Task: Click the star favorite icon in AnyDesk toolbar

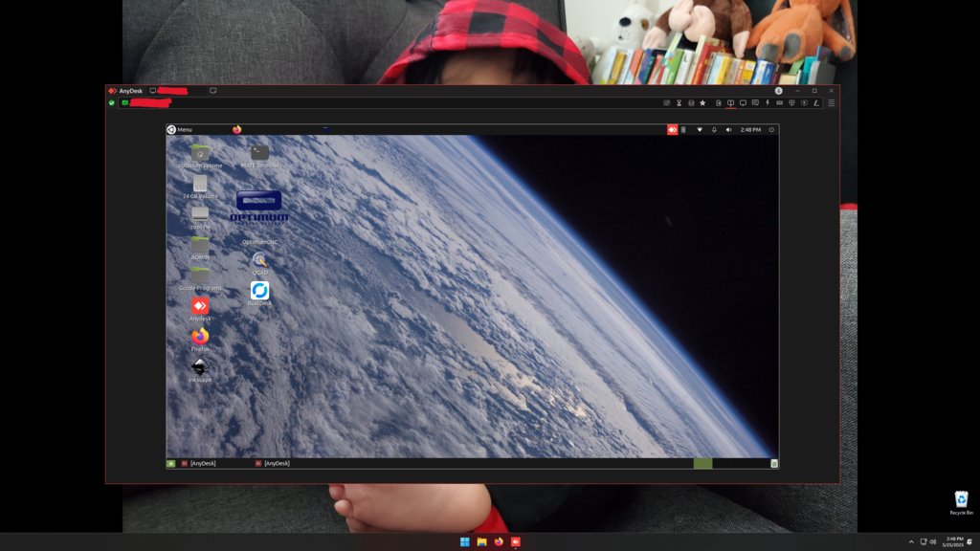Action: (702, 103)
